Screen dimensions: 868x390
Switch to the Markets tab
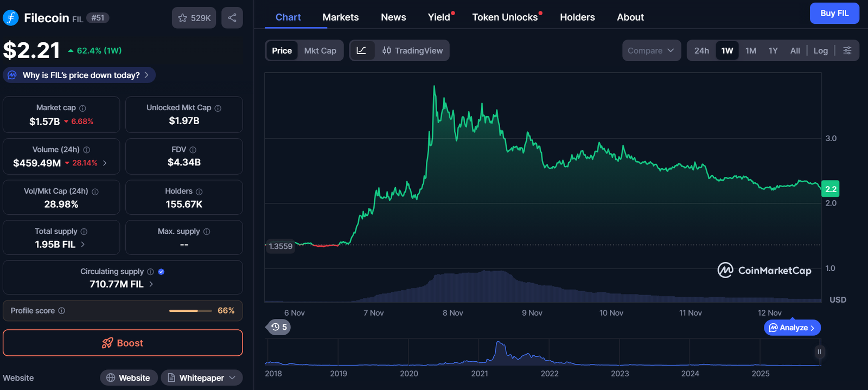pyautogui.click(x=340, y=17)
